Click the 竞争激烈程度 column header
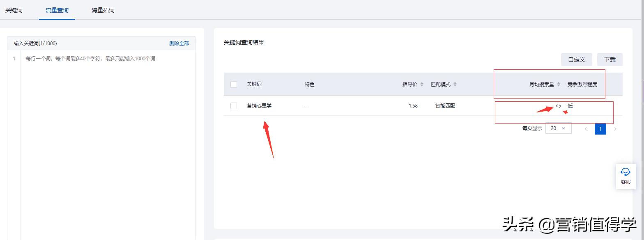 (x=582, y=84)
